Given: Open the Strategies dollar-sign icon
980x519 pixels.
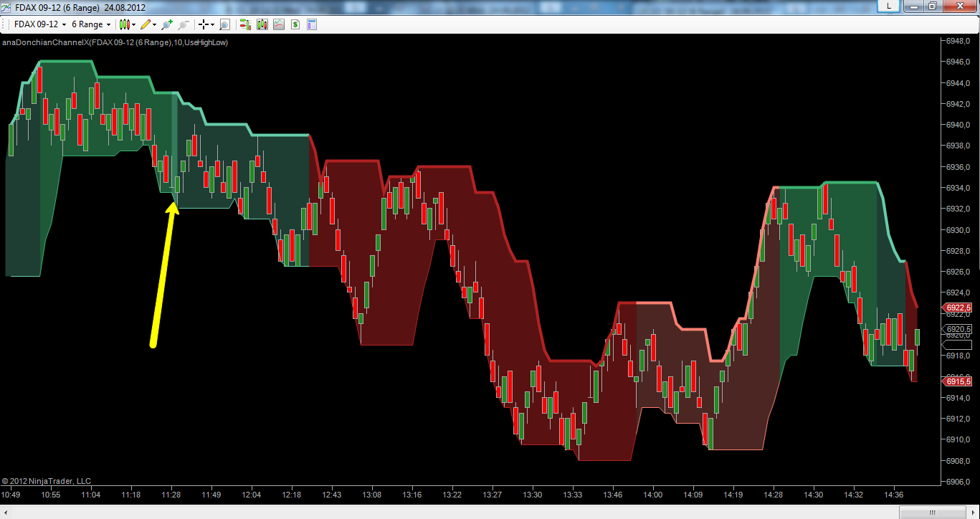Looking at the screenshot, I should tap(295, 24).
